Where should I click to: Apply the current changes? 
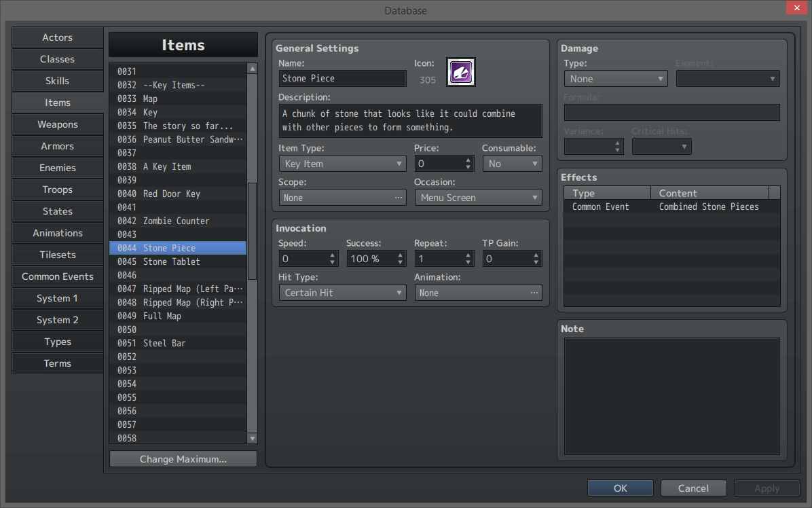coord(767,488)
